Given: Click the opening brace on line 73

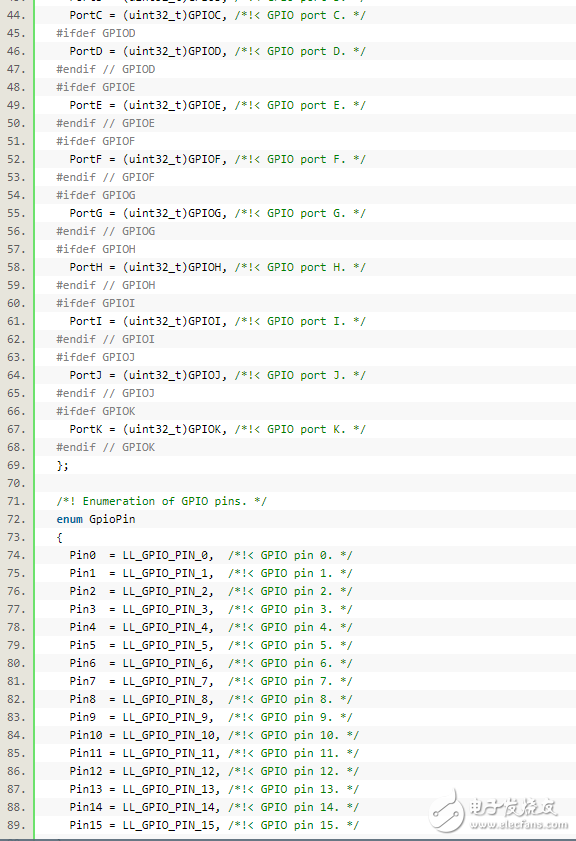Looking at the screenshot, I should [x=60, y=537].
